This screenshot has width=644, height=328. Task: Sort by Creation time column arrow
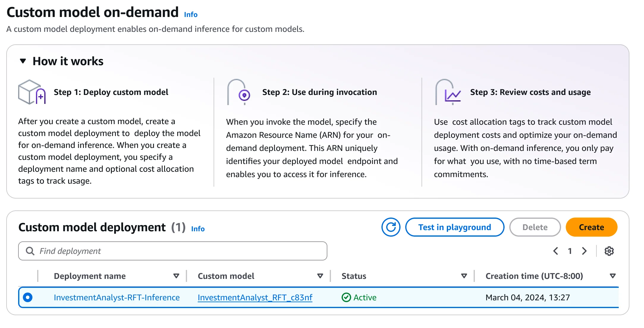(x=612, y=276)
